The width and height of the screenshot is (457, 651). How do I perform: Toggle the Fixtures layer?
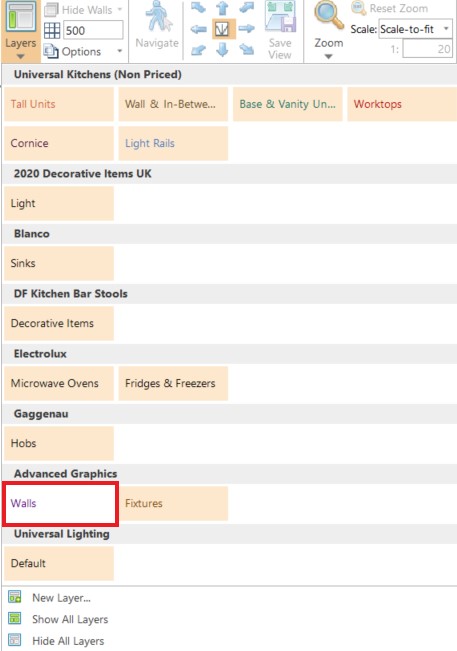[x=173, y=504]
